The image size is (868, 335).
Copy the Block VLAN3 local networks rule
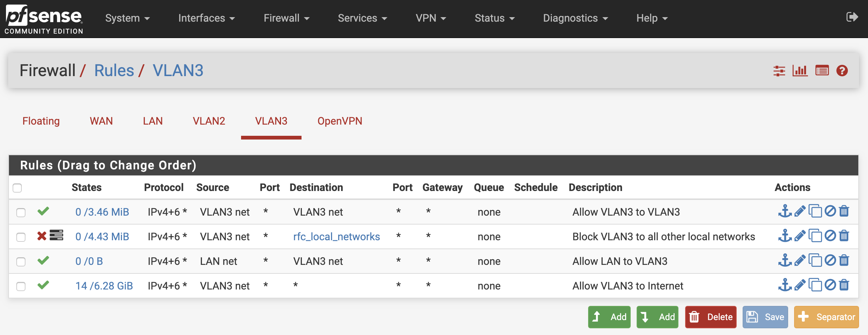[x=815, y=236]
